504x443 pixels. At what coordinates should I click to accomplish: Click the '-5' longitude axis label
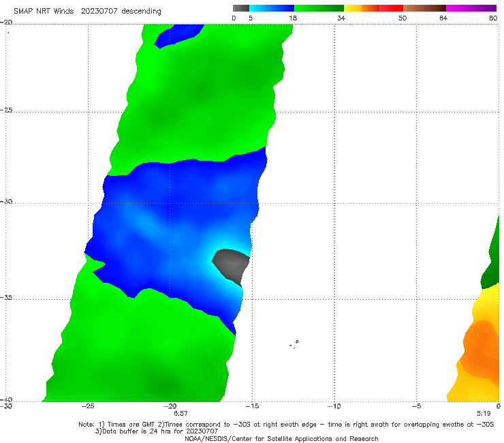(416, 406)
